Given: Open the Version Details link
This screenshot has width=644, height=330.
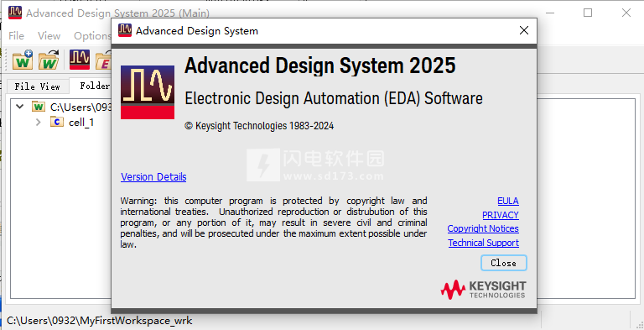Looking at the screenshot, I should 153,177.
